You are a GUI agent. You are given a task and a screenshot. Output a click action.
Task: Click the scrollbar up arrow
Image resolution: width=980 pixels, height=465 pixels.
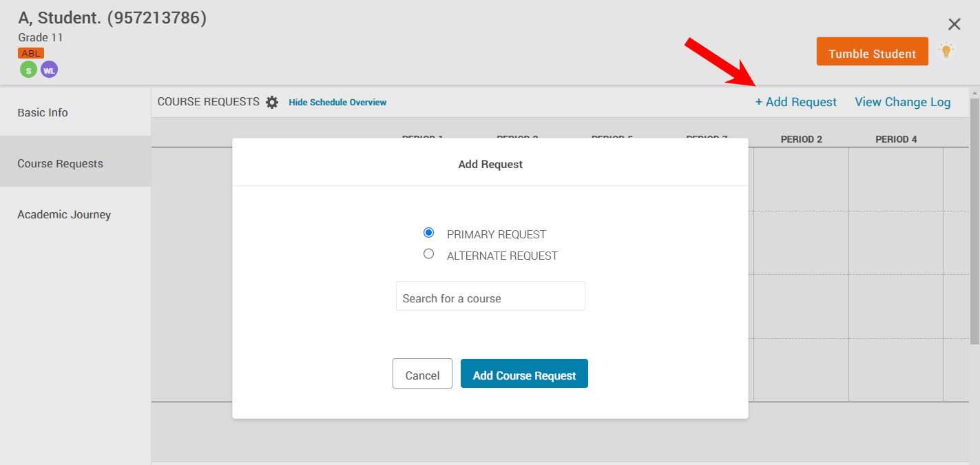point(974,92)
